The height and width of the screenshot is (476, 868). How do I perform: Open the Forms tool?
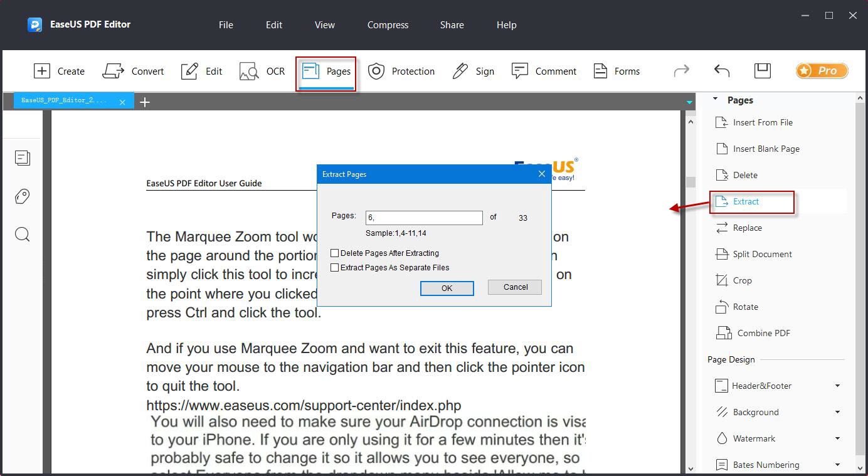click(x=617, y=71)
